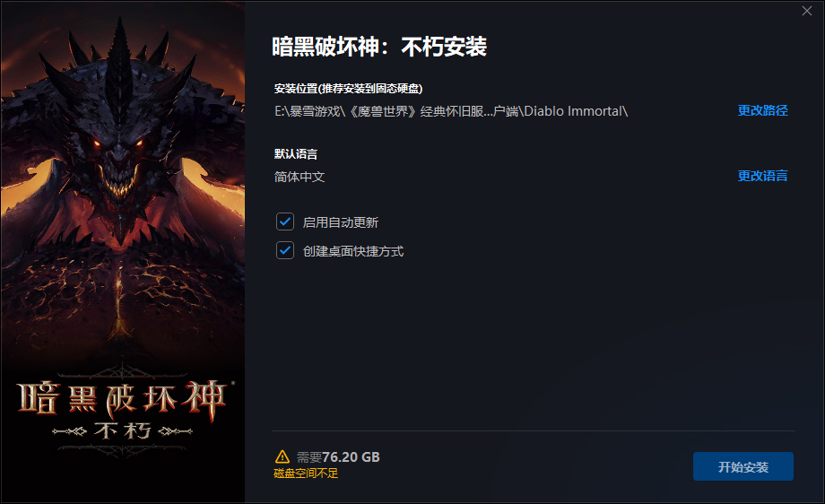Viewport: 825px width, 504px height.
Task: Uncheck the 启用自动更新 checkbox
Action: [285, 222]
